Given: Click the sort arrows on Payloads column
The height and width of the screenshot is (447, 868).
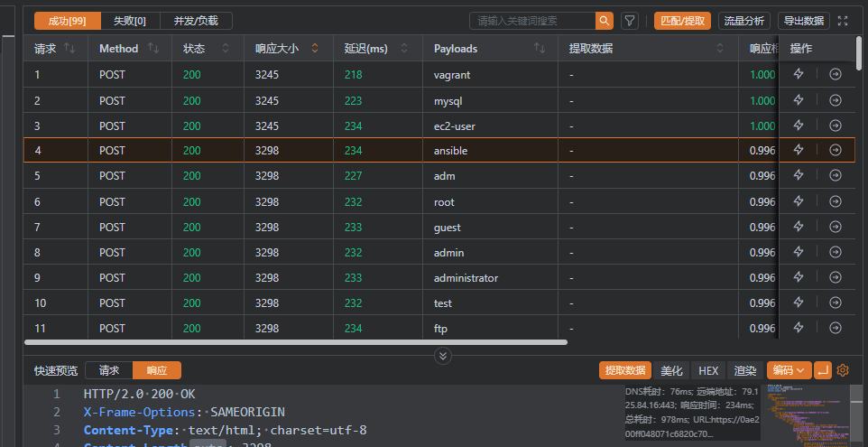Looking at the screenshot, I should click(x=540, y=48).
